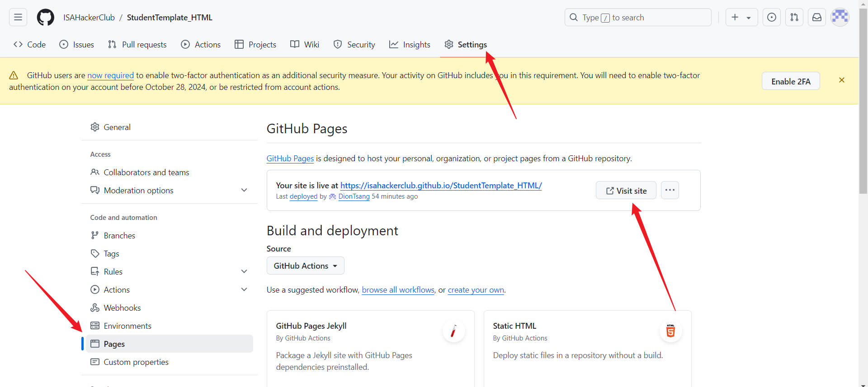The width and height of the screenshot is (868, 387).
Task: Open the notifications inbox icon
Action: [x=817, y=17]
